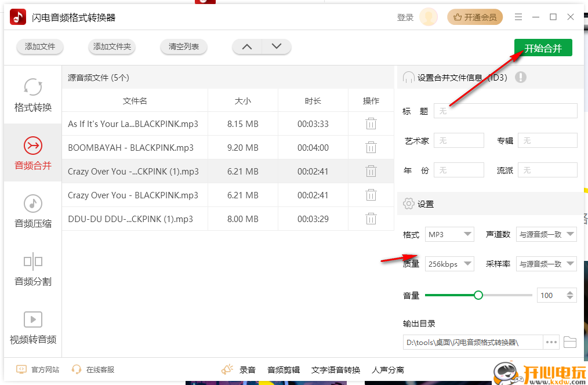Click the 标题 title input field

click(x=504, y=111)
